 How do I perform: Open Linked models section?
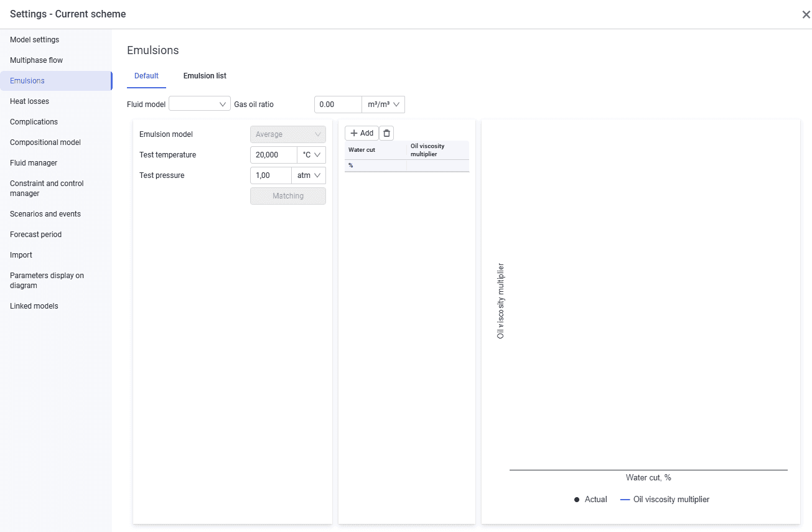56,306
